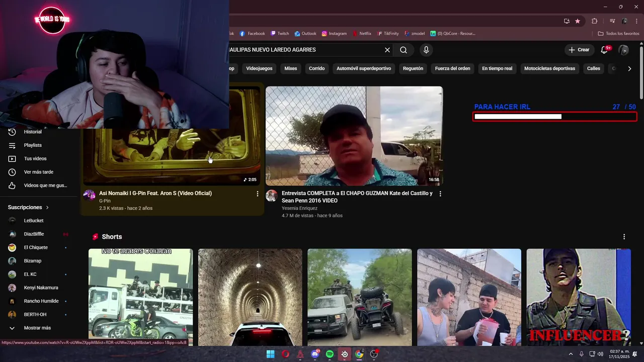Show more filter chips with right arrow
The width and height of the screenshot is (644, 362).
[629, 68]
